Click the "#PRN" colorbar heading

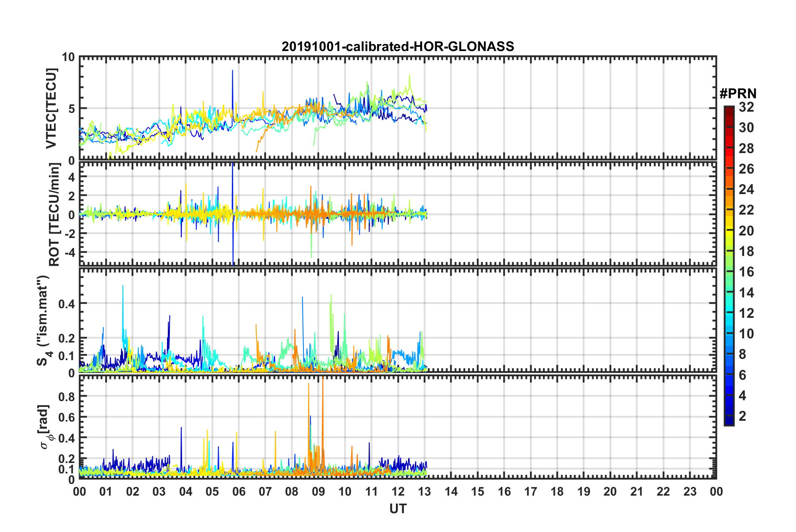point(738,94)
